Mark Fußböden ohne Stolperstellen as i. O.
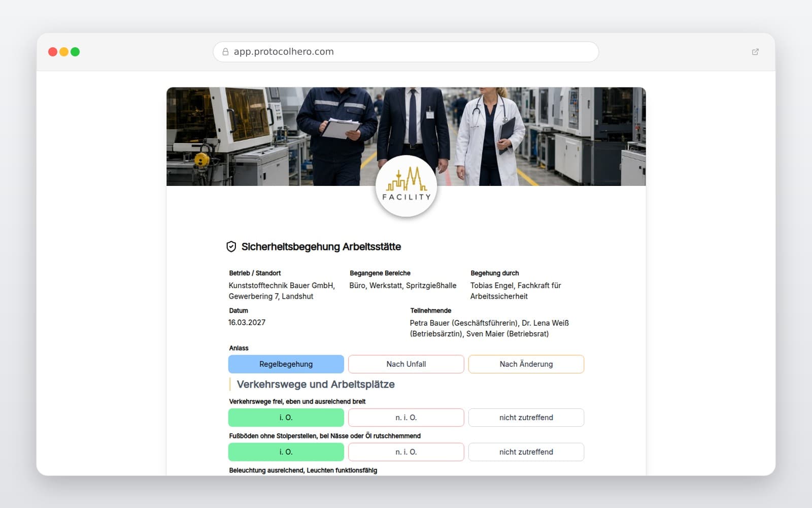Viewport: 812px width, 508px height. [286, 452]
